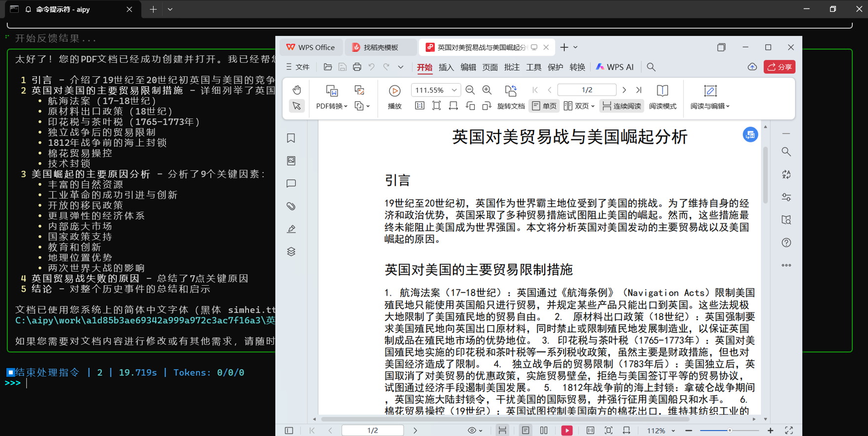Viewport: 868px width, 436px height.
Task: Open the more options ellipsis in right sidebar
Action: click(x=786, y=265)
